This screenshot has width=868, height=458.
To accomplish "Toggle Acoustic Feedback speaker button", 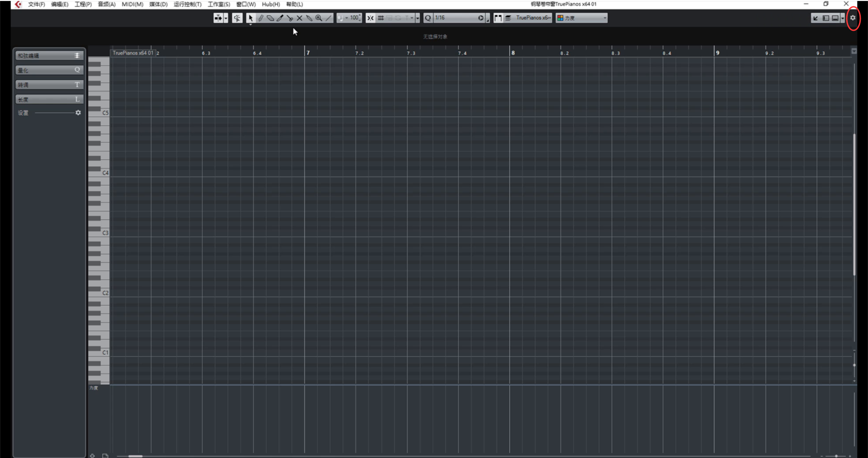I will click(x=237, y=18).
